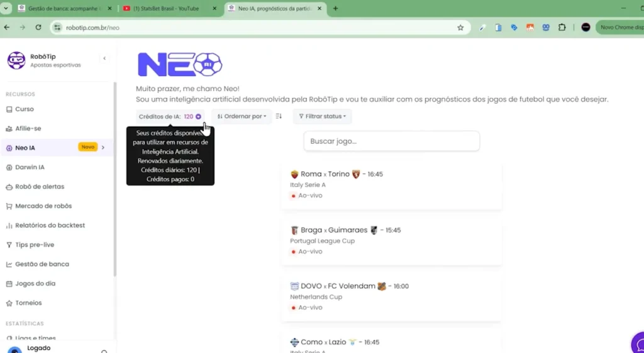Click the Buscar jogo search field

point(391,141)
